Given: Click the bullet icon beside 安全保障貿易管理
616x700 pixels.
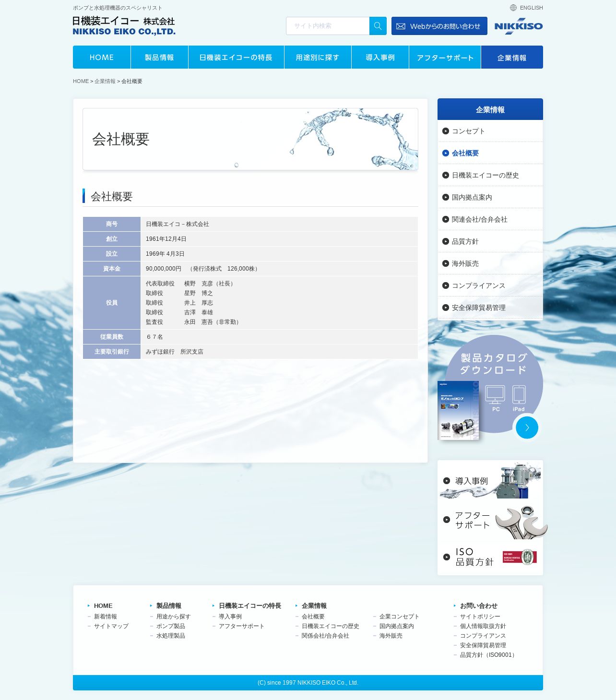Looking at the screenshot, I should 446,308.
